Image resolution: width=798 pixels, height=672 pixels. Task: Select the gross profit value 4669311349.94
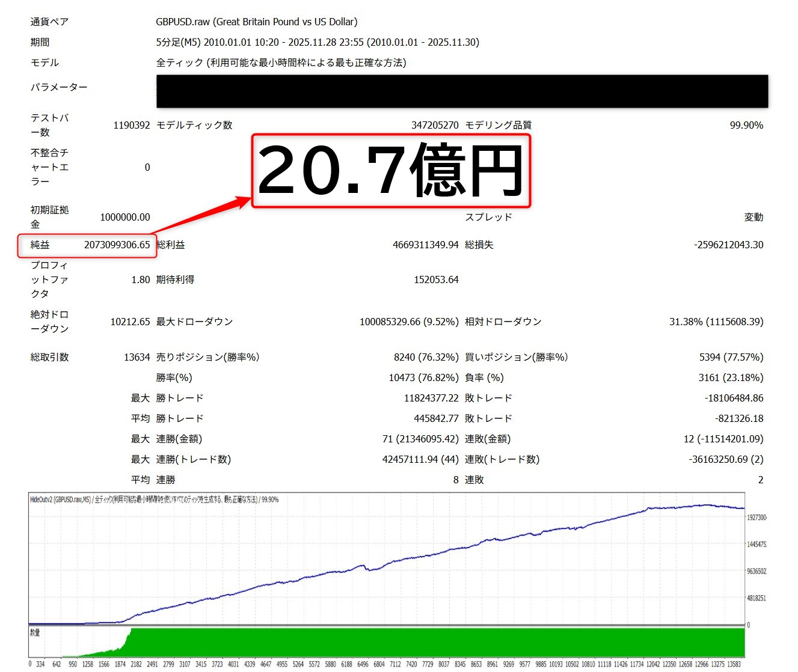pyautogui.click(x=425, y=245)
